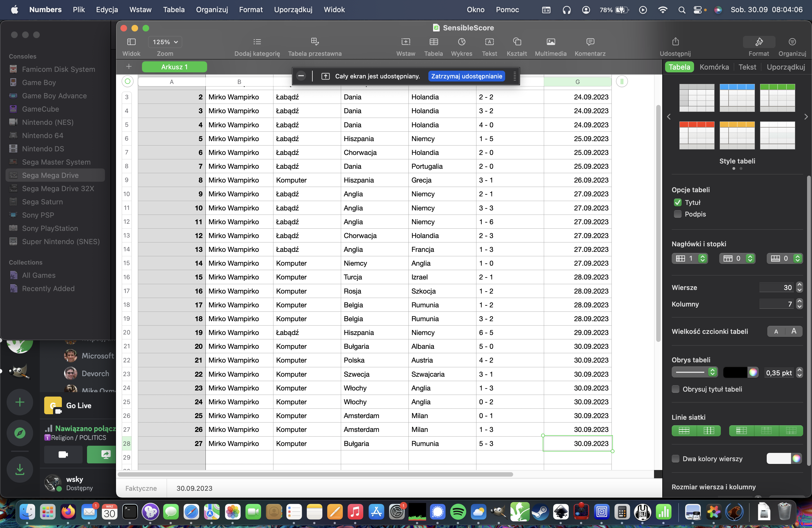The width and height of the screenshot is (812, 528).
Task: Add a new sheet with plus button
Action: click(x=129, y=67)
